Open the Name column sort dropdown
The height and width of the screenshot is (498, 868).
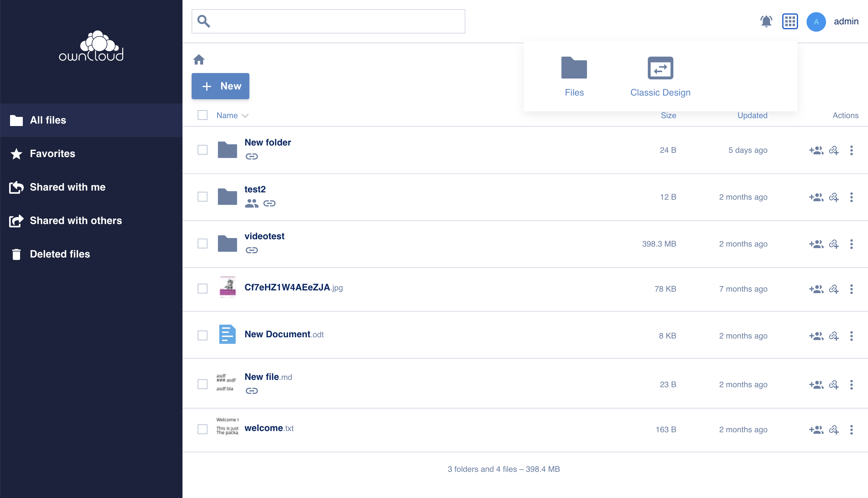pos(245,116)
